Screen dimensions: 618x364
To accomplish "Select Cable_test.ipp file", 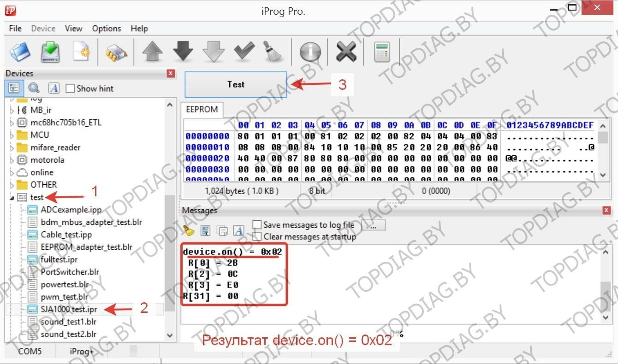I will [x=66, y=235].
